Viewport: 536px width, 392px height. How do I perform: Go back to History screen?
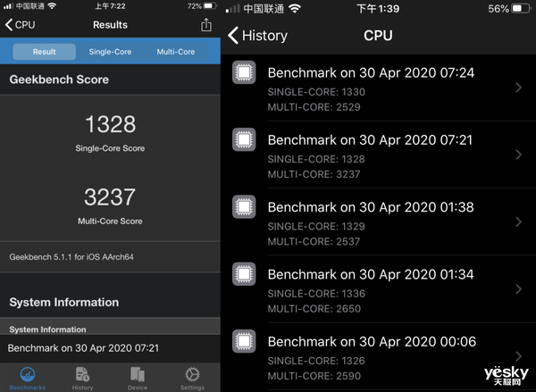coord(257,36)
